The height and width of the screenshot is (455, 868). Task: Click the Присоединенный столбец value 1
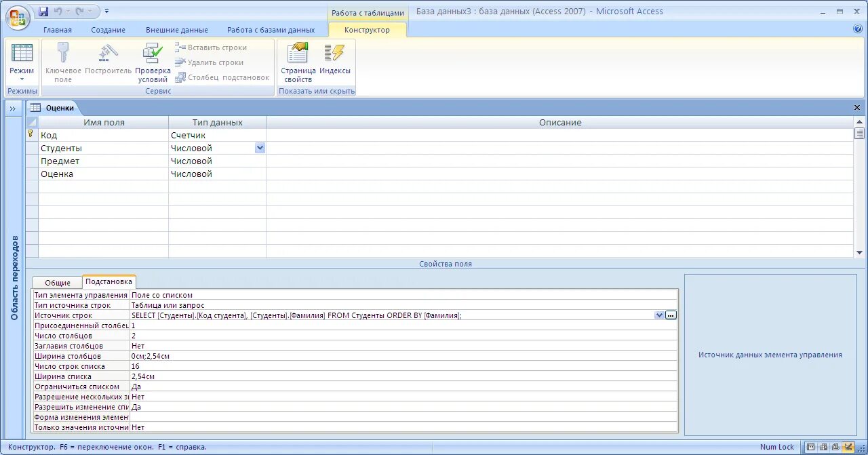[403, 325]
